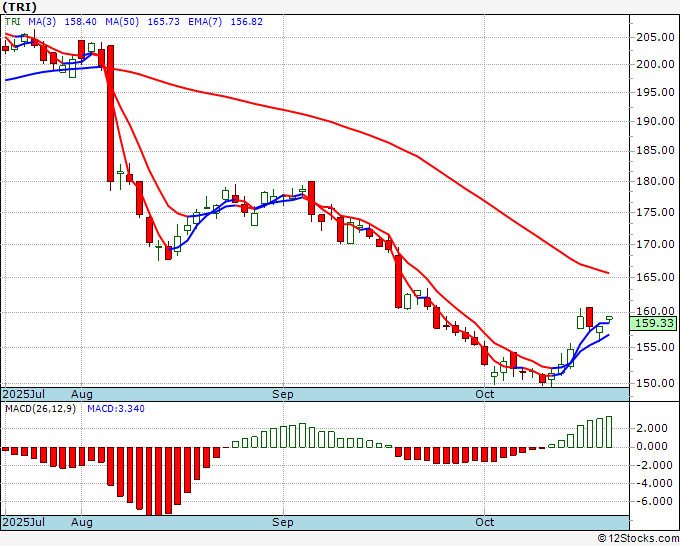Click 2025Jul on the price chart timeline
The image size is (680, 546).
(24, 394)
